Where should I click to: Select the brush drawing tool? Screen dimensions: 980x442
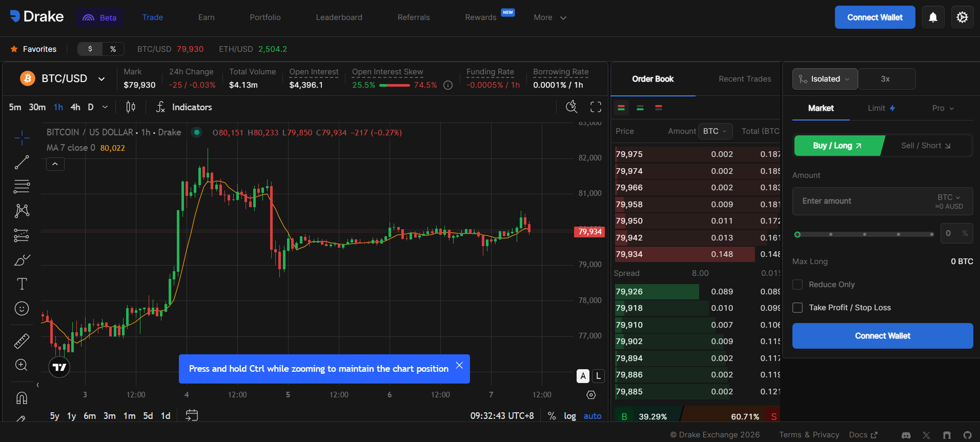point(22,260)
